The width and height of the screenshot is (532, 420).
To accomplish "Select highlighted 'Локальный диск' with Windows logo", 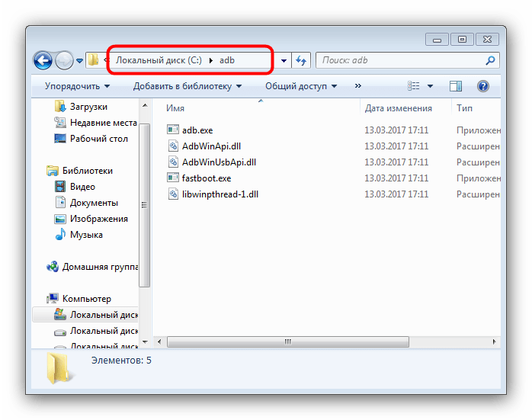I will [x=104, y=315].
